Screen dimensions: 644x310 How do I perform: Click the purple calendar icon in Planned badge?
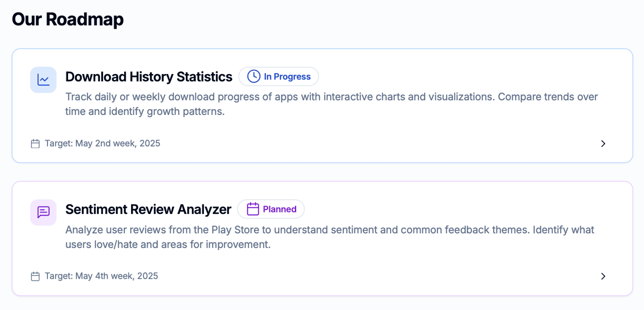point(253,209)
